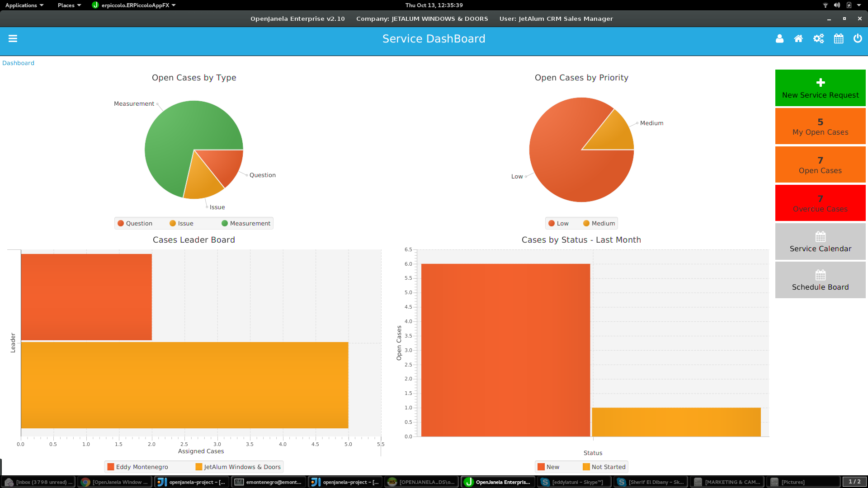Expand the Places menu

(69, 5)
